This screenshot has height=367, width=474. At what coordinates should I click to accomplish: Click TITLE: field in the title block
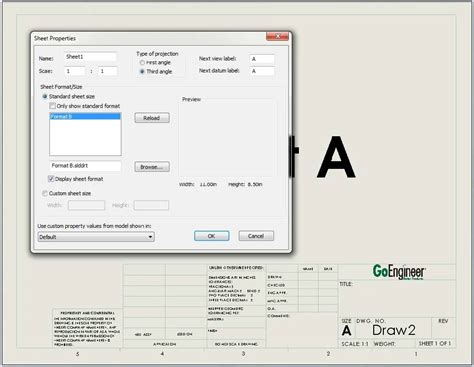coord(346,284)
